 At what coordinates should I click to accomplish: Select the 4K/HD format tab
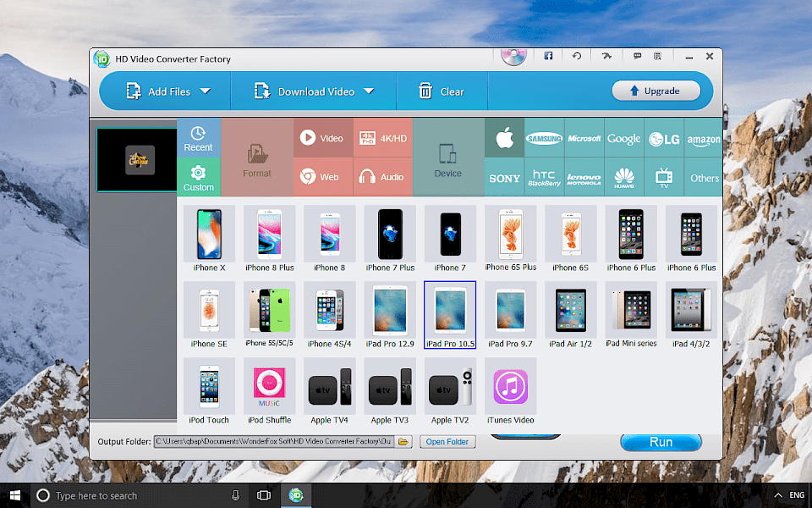383,138
